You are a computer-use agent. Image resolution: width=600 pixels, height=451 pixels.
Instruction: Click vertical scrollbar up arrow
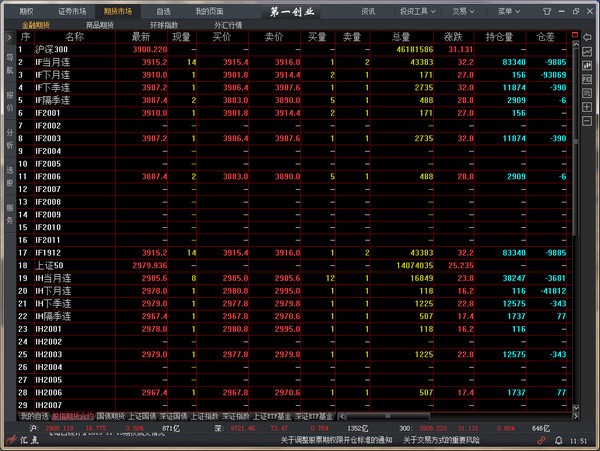coord(576,44)
